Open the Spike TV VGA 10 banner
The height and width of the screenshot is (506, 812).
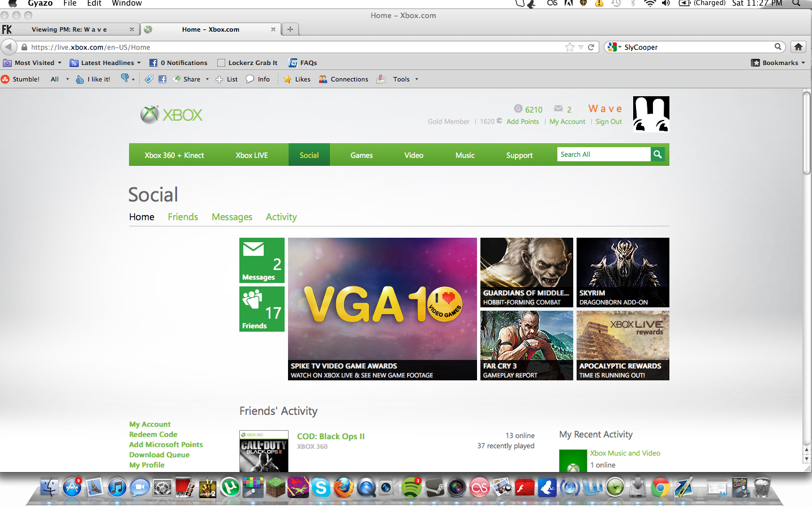pos(383,309)
